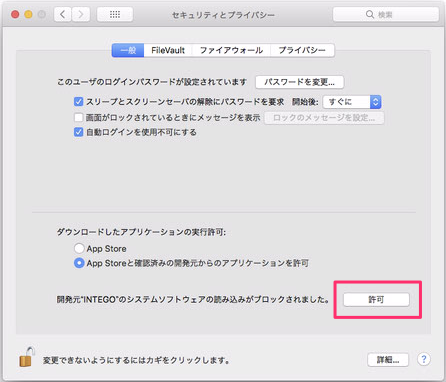Switch to the 一般 tab
Image resolution: width=446 pixels, height=382 pixels.
tap(128, 50)
